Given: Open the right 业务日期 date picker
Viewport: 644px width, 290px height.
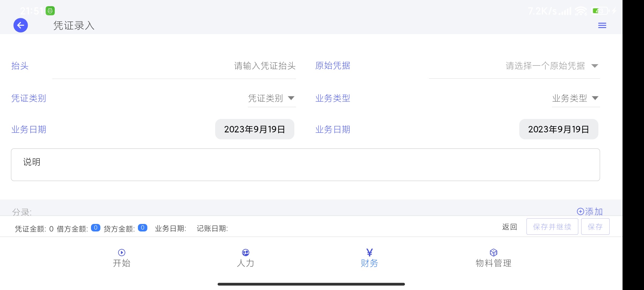Looking at the screenshot, I should coord(559,129).
